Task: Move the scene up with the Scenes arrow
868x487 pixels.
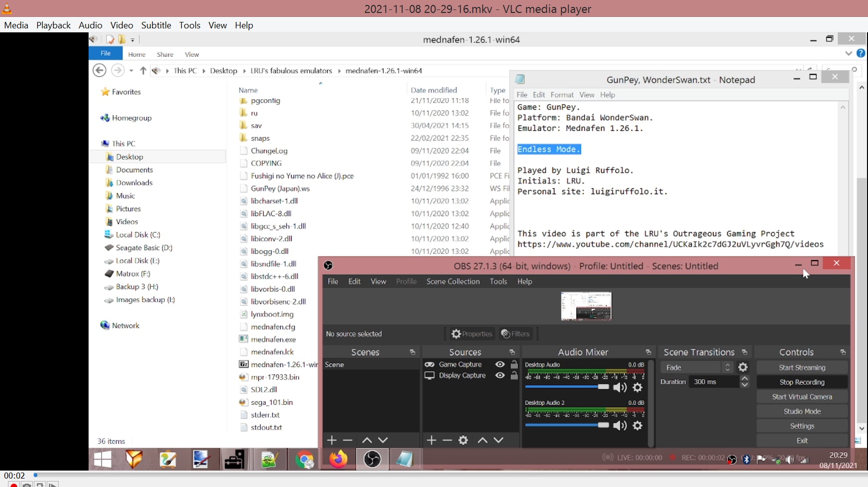Action: (x=367, y=440)
